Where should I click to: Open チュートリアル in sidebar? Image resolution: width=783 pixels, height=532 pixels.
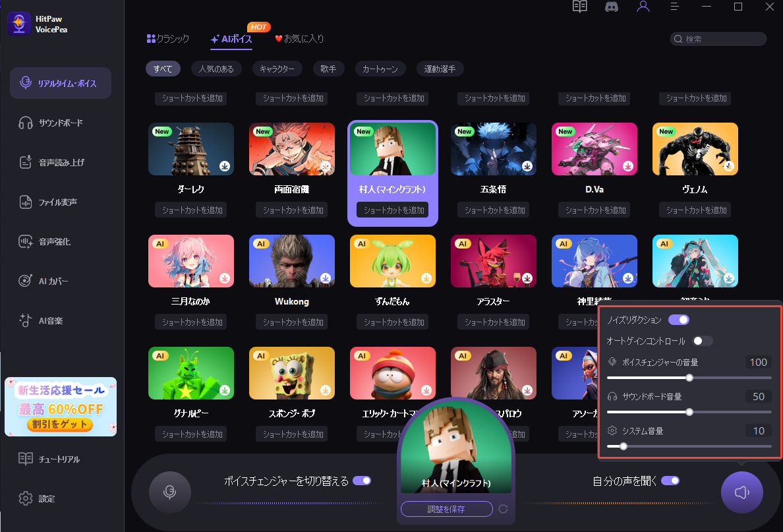[61, 459]
